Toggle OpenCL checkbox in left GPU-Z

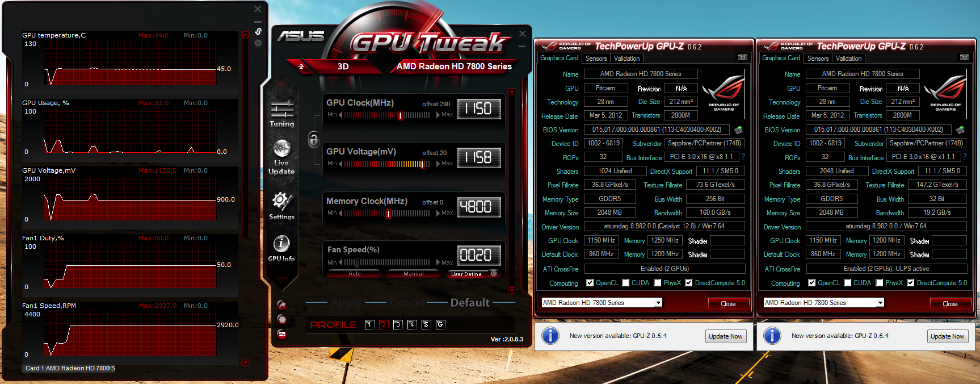tap(590, 283)
